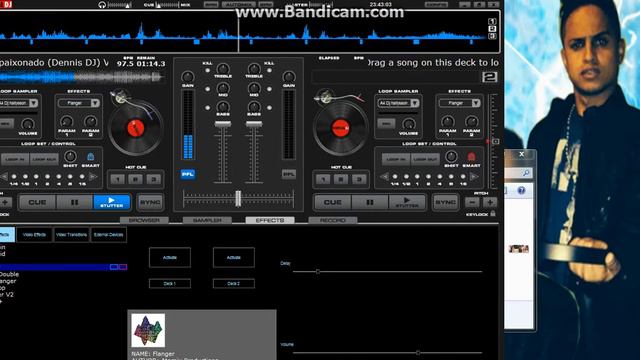Screen dimensions: 640x360
Task: Double loop length with right arrow on deck 1
Action: [93, 176]
